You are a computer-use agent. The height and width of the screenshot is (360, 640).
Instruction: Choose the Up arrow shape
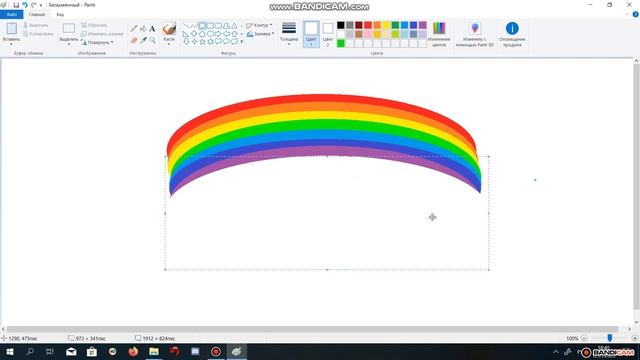click(235, 34)
